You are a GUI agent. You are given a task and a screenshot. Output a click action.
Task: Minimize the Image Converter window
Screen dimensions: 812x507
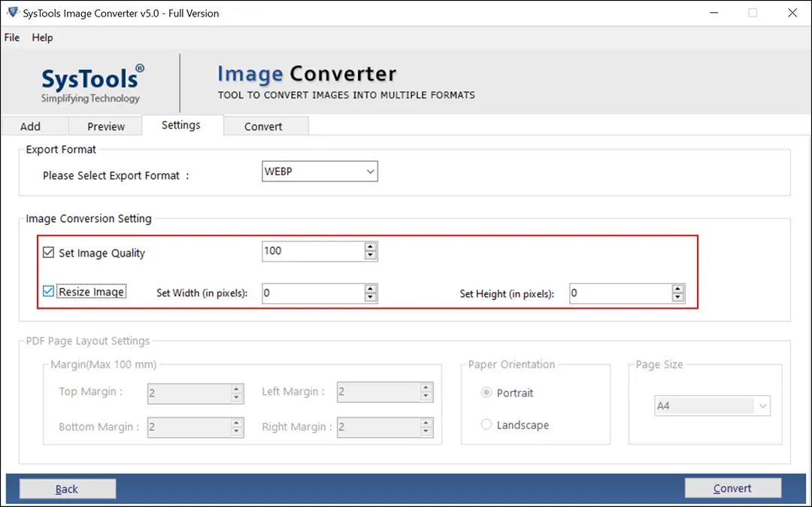[x=714, y=13]
